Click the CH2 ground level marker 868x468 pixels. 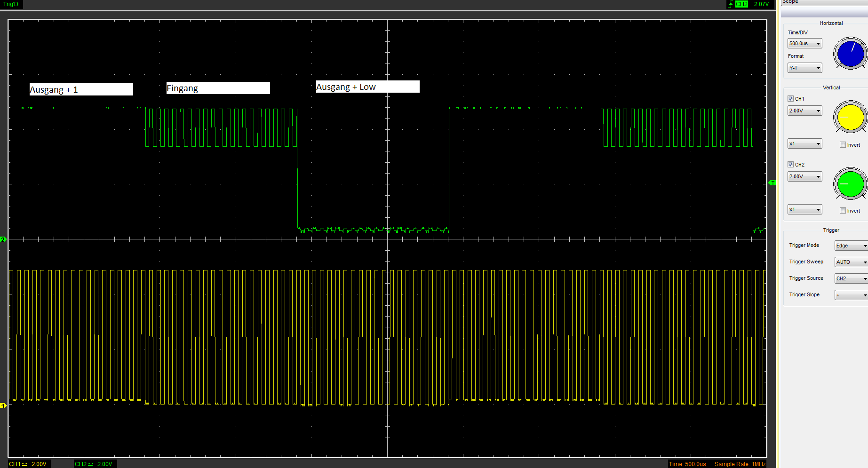(3, 239)
